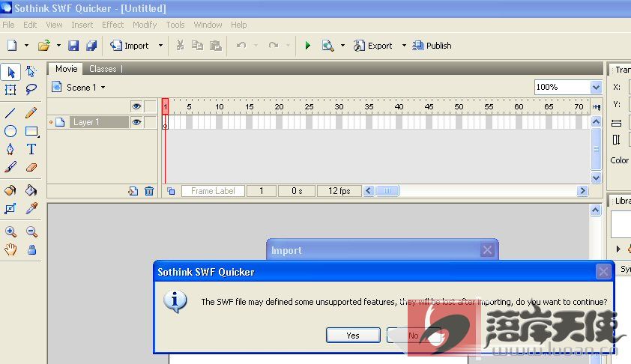
Task: Switch to the Movie tab
Action: coord(67,69)
